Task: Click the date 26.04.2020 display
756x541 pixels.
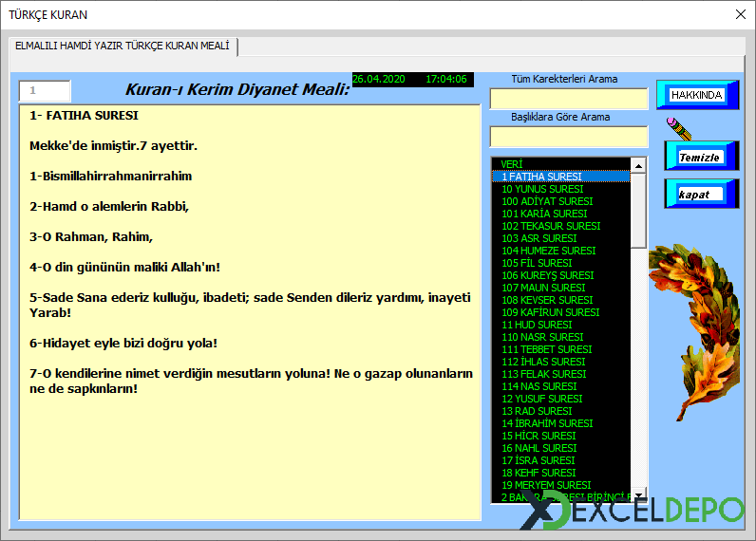Action: coord(379,79)
